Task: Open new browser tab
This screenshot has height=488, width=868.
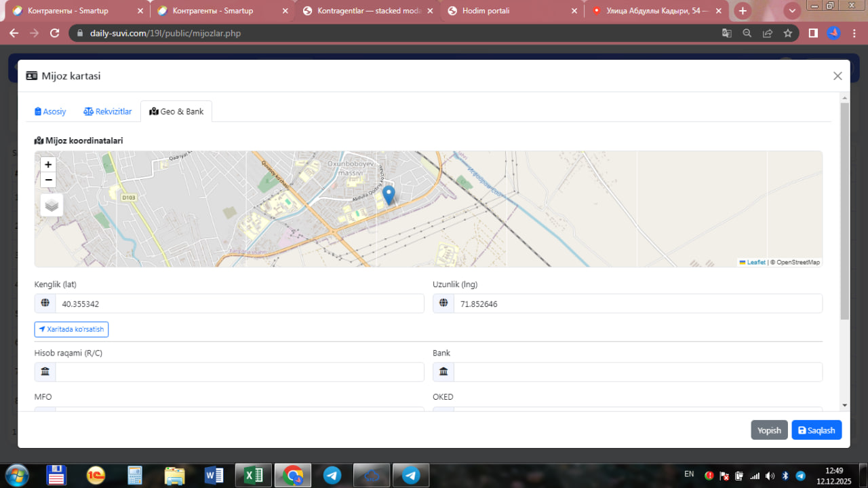Action: 743,11
